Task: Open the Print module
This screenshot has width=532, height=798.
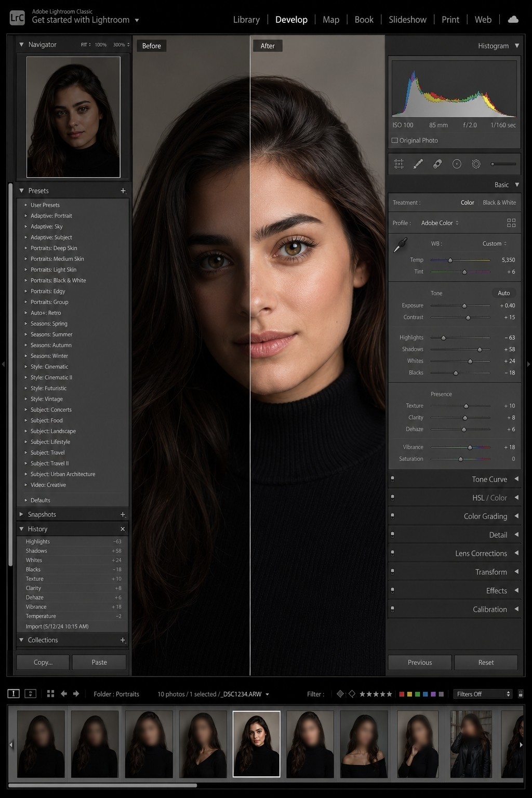Action: click(450, 19)
